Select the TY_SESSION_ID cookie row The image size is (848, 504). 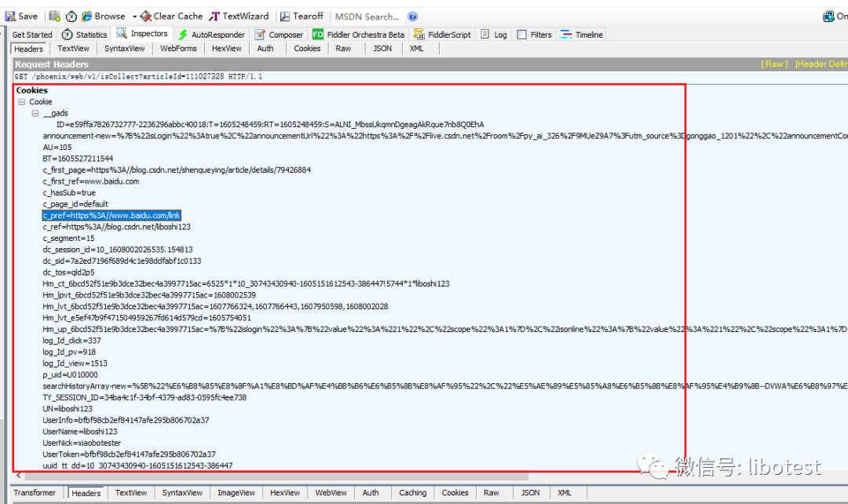[144, 397]
